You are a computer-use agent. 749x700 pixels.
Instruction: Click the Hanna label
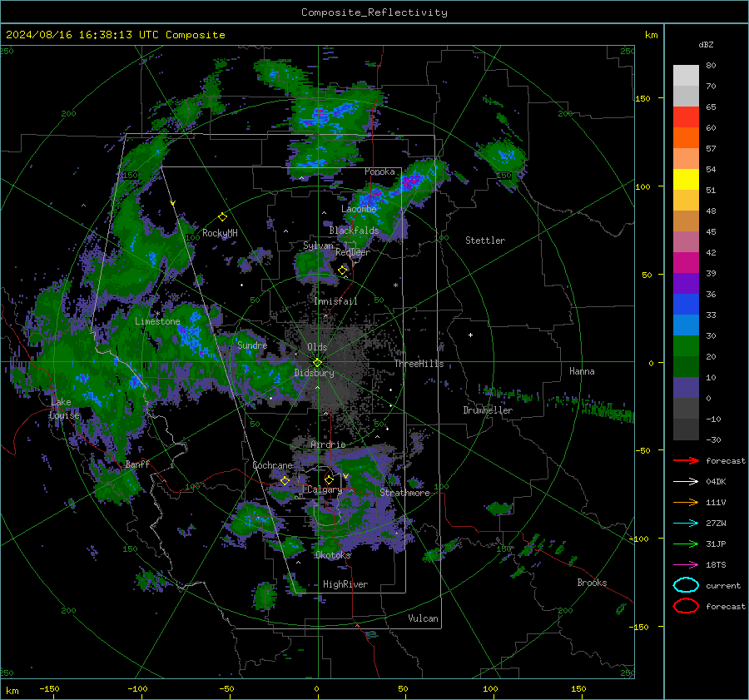[x=582, y=371]
